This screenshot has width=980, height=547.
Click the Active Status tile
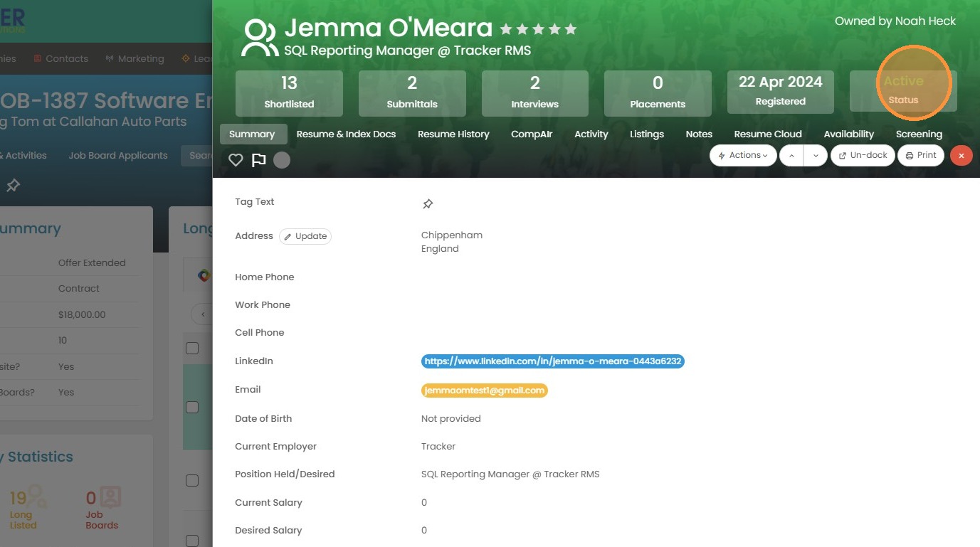(903, 91)
